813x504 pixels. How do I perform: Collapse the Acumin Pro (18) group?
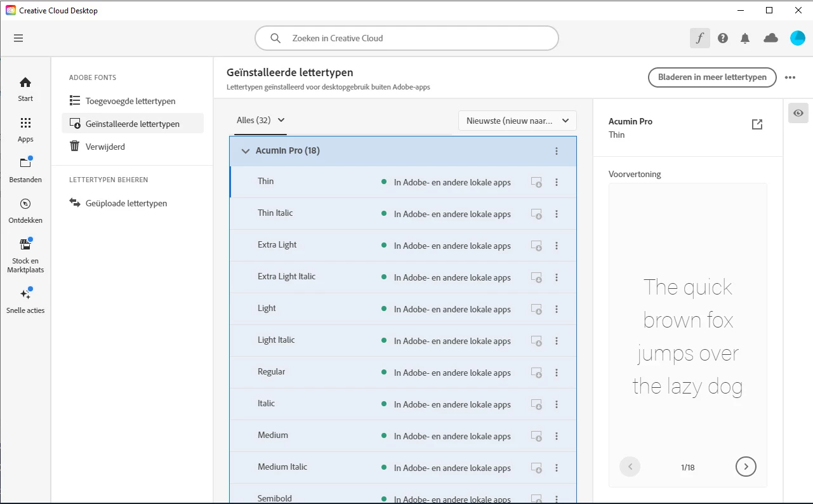click(x=246, y=151)
